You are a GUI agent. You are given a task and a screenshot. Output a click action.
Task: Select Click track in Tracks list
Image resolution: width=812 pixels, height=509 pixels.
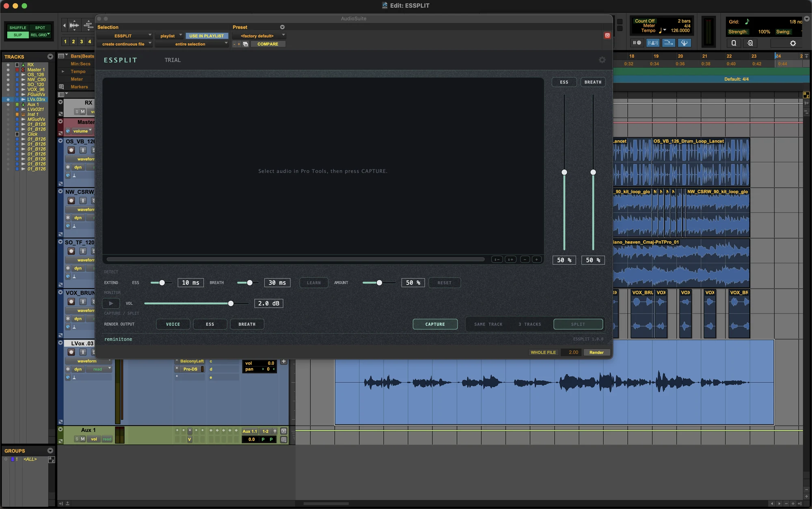click(32, 134)
